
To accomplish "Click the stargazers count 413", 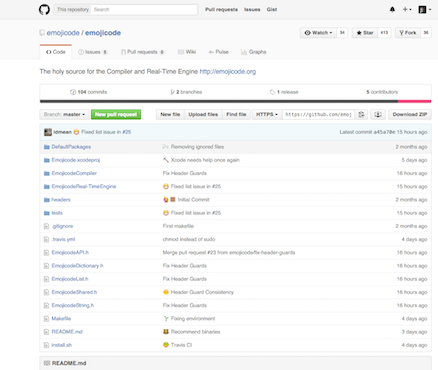I will pyautogui.click(x=384, y=33).
